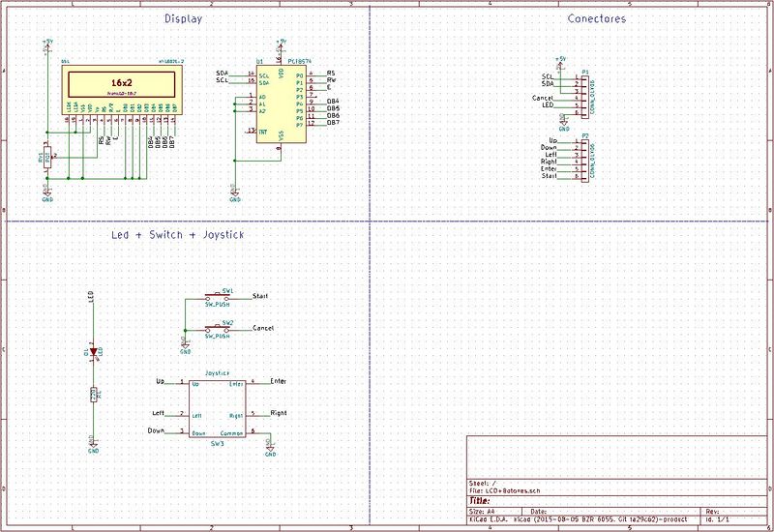Click the Left label beside joystick pin 2

(158, 413)
